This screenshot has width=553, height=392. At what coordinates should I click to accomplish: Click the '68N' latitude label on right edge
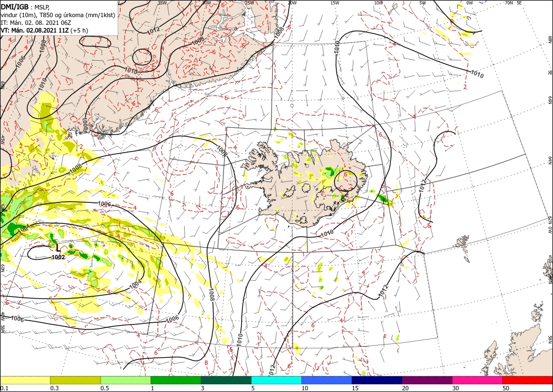click(x=550, y=39)
